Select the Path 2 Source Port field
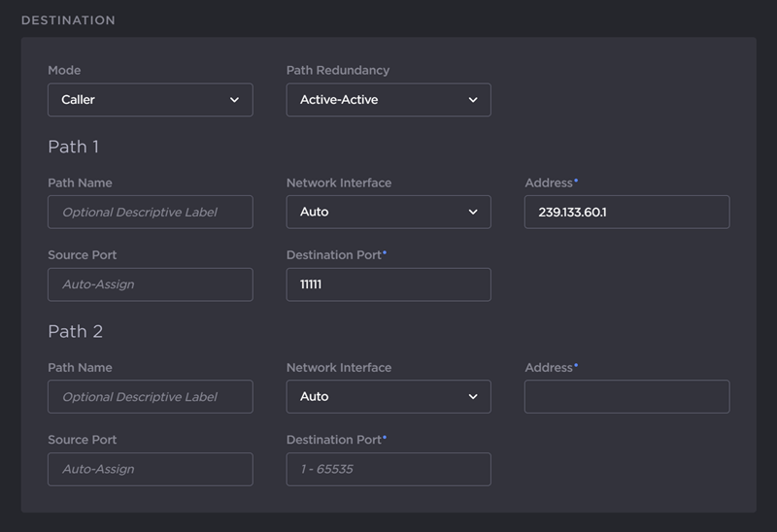 [150, 469]
